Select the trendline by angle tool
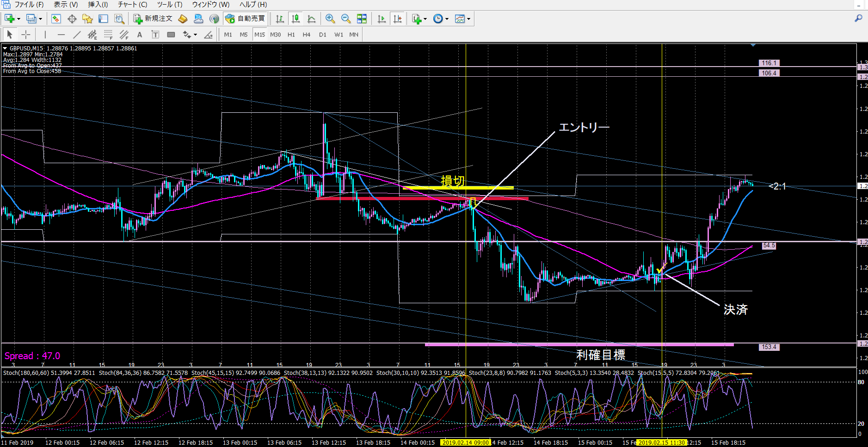 click(209, 35)
